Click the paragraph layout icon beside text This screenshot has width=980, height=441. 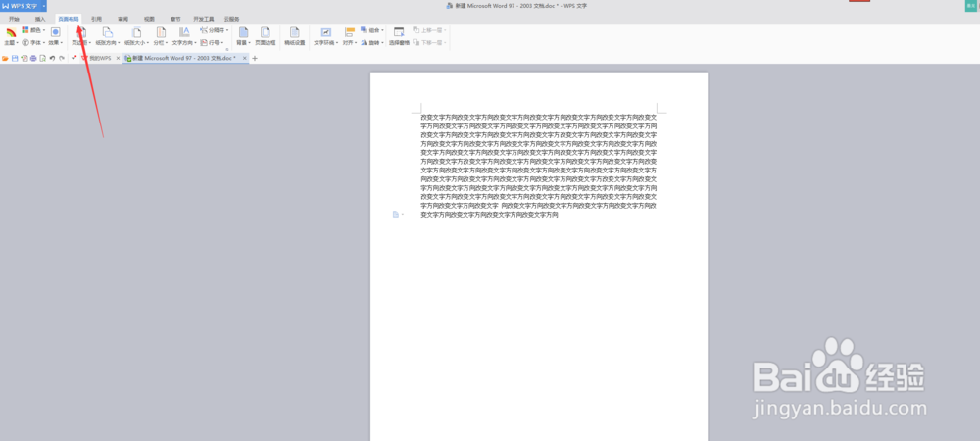coord(396,215)
